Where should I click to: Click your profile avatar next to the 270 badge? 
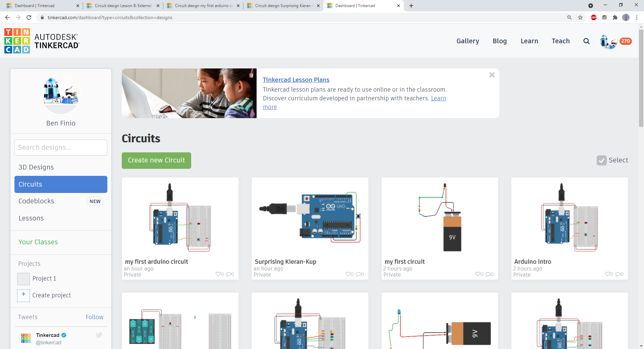(x=608, y=41)
